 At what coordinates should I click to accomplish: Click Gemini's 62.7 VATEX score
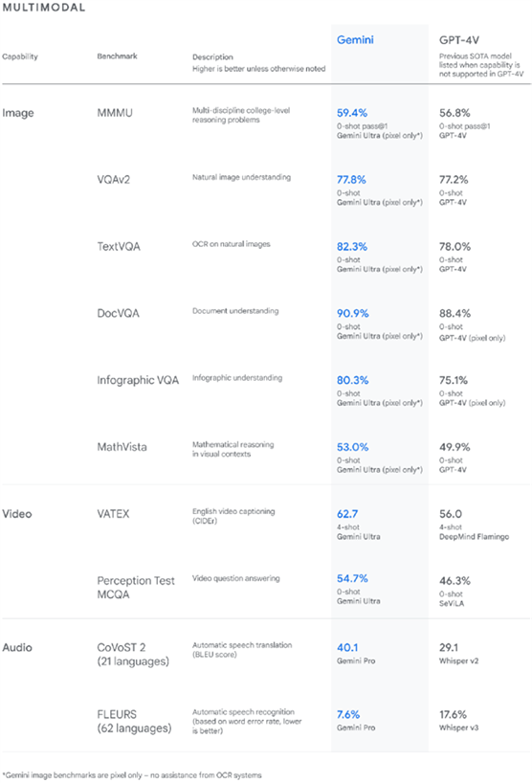(x=347, y=514)
